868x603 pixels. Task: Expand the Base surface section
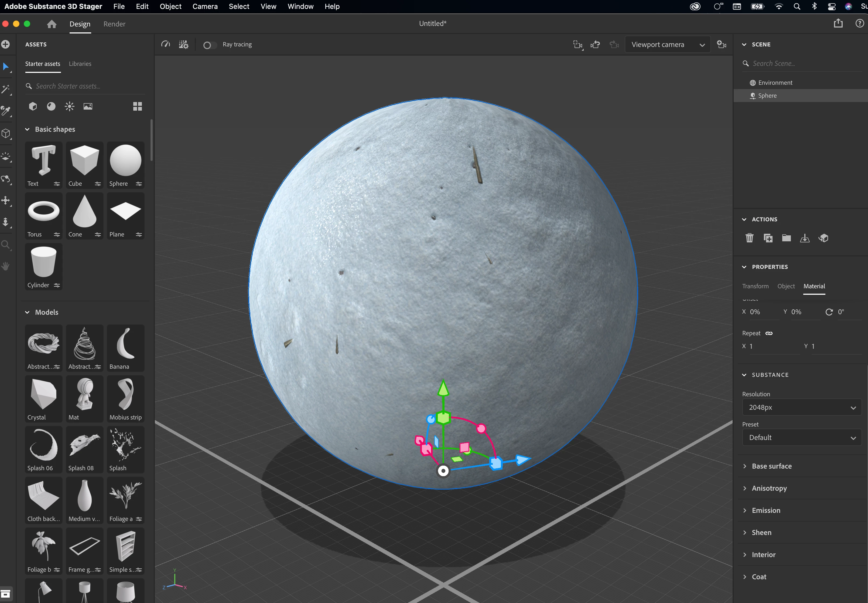pos(771,466)
